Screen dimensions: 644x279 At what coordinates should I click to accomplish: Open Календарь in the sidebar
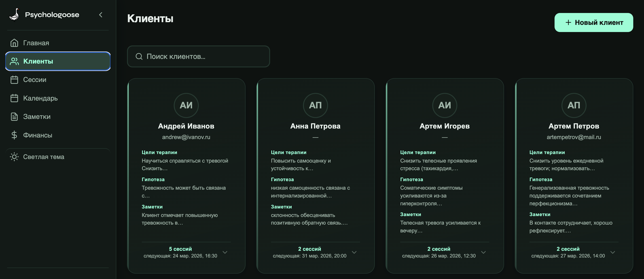pyautogui.click(x=58, y=98)
